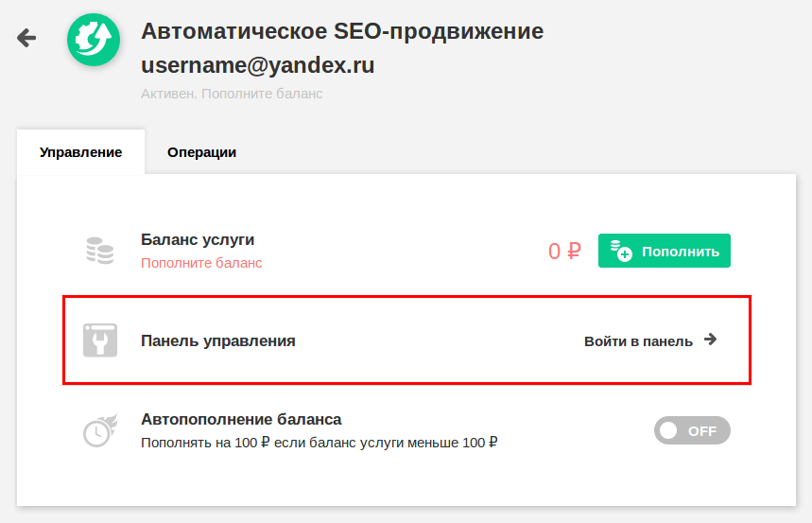Switch to the Операции tab
The width and height of the screenshot is (812, 523).
tap(201, 152)
